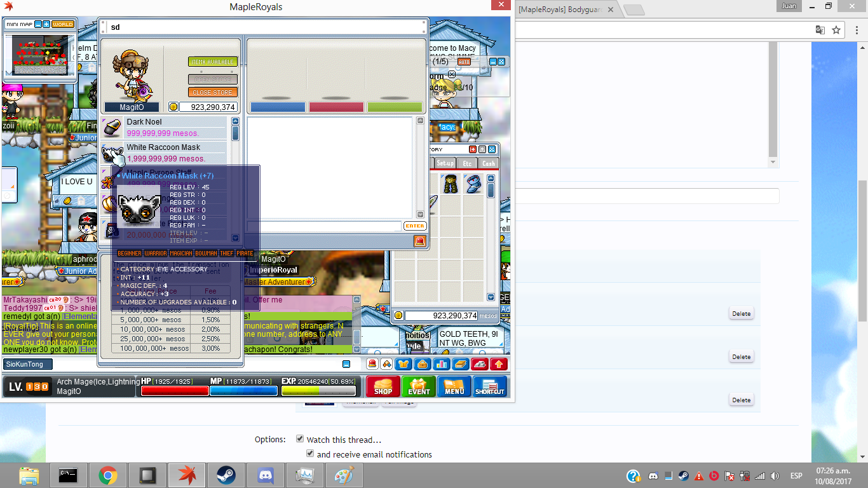Viewport: 868px width, 488px height.
Task: Click the gray arrow icon in inventory header
Action: (482, 149)
